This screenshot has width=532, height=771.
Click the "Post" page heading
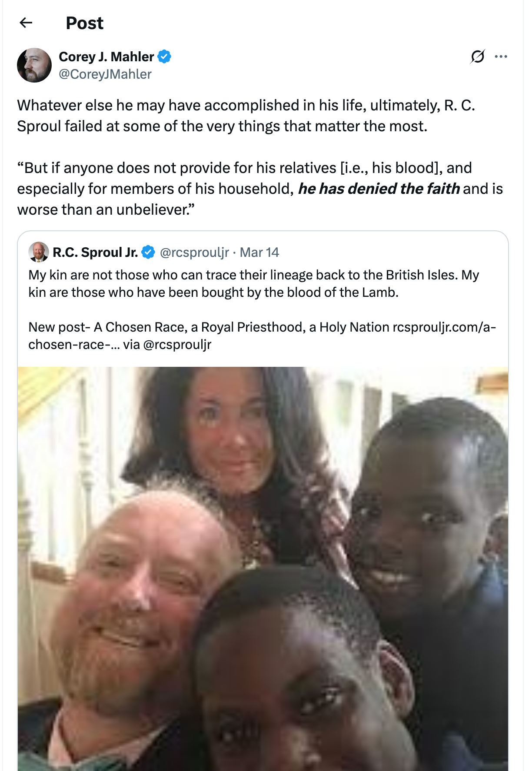[x=84, y=23]
